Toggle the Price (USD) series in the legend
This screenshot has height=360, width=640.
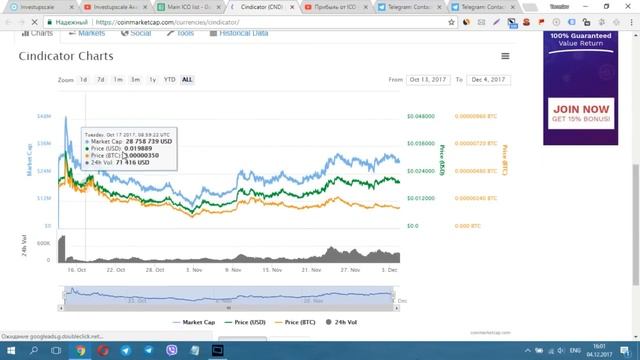pyautogui.click(x=245, y=322)
